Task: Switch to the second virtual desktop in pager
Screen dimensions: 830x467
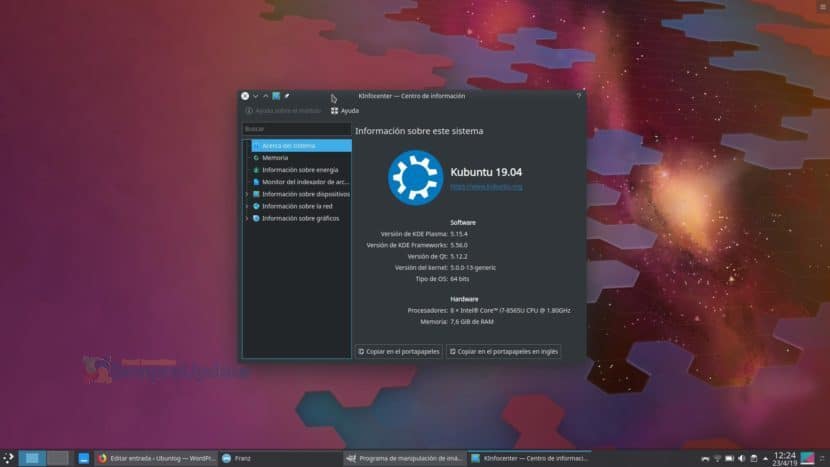Action: coord(57,459)
